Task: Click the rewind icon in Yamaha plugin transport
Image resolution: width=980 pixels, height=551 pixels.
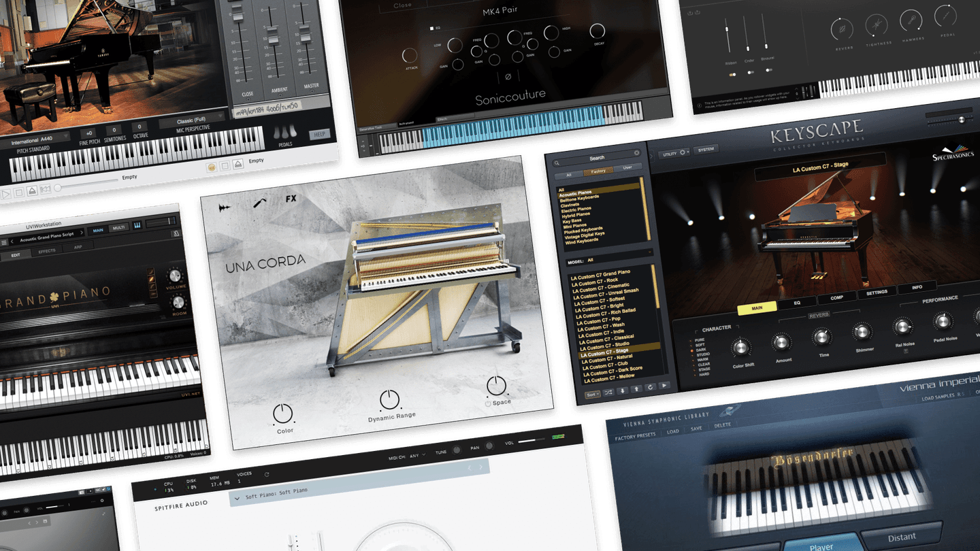Action: click(46, 189)
